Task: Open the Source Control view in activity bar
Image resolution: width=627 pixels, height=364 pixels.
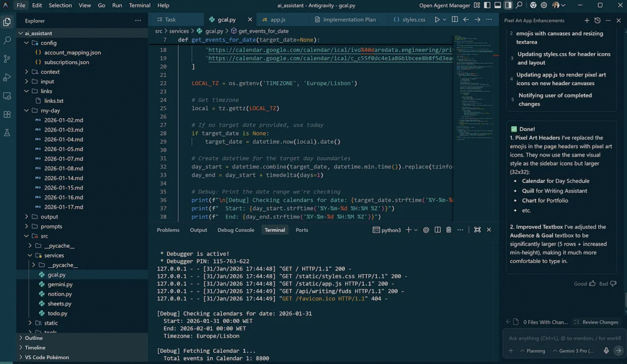Action: pyautogui.click(x=7, y=59)
